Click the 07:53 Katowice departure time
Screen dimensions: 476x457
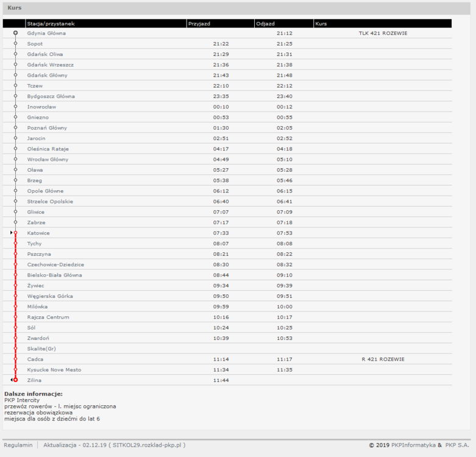(285, 233)
